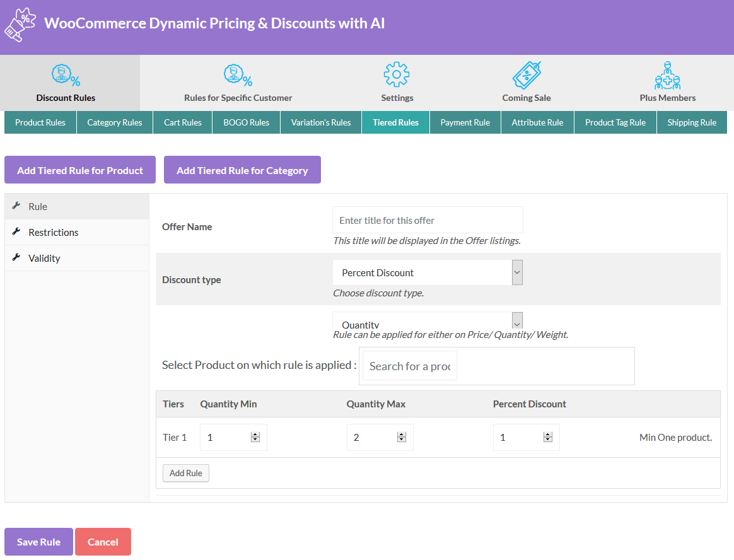Image resolution: width=734 pixels, height=560 pixels.
Task: Expand the Quantity selection dropdown
Action: click(x=428, y=320)
